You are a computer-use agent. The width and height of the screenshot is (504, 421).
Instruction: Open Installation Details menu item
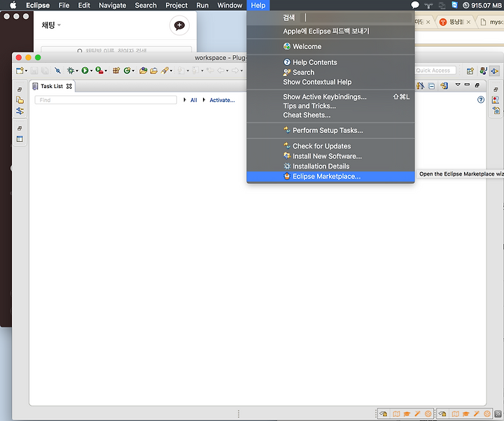[330, 166]
